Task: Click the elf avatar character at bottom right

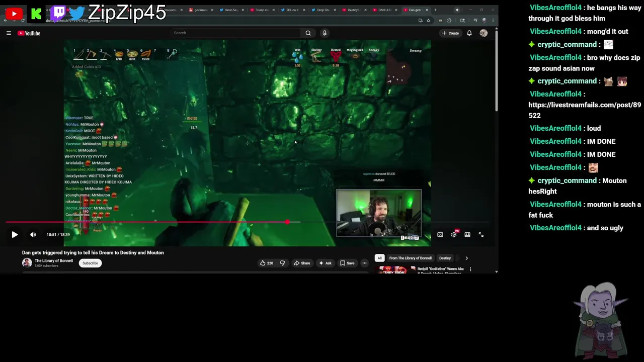Action: 602,320
